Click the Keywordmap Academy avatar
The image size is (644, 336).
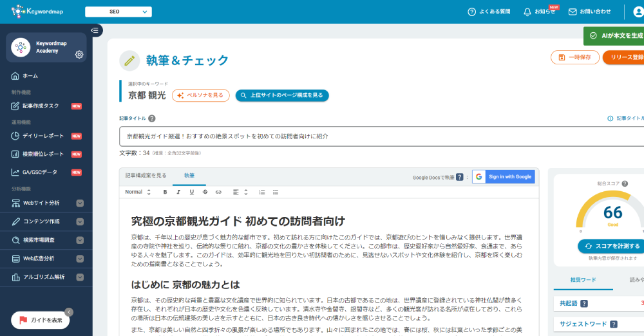pyautogui.click(x=21, y=47)
